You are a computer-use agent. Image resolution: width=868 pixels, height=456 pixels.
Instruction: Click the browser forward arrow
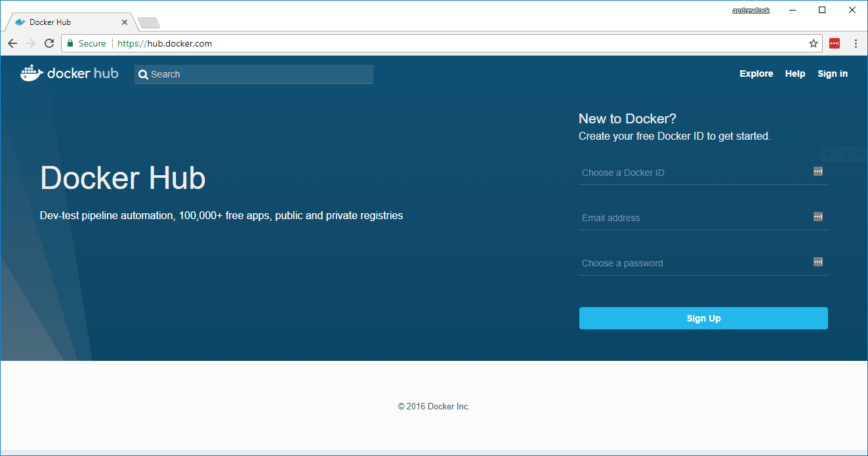(x=31, y=43)
